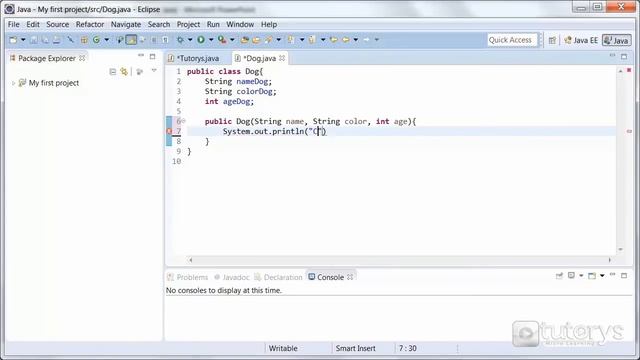Image resolution: width=640 pixels, height=360 pixels.
Task: Click the Search flashlight toolbar icon
Action: (x=269, y=40)
